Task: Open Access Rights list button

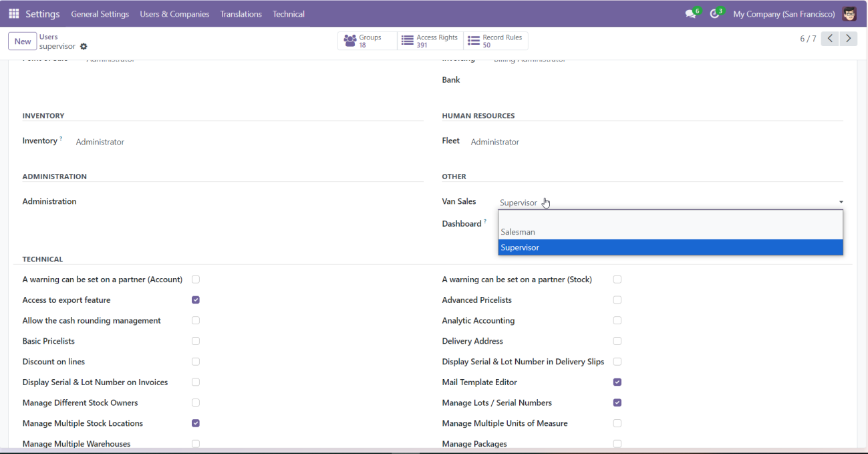Action: coord(430,41)
